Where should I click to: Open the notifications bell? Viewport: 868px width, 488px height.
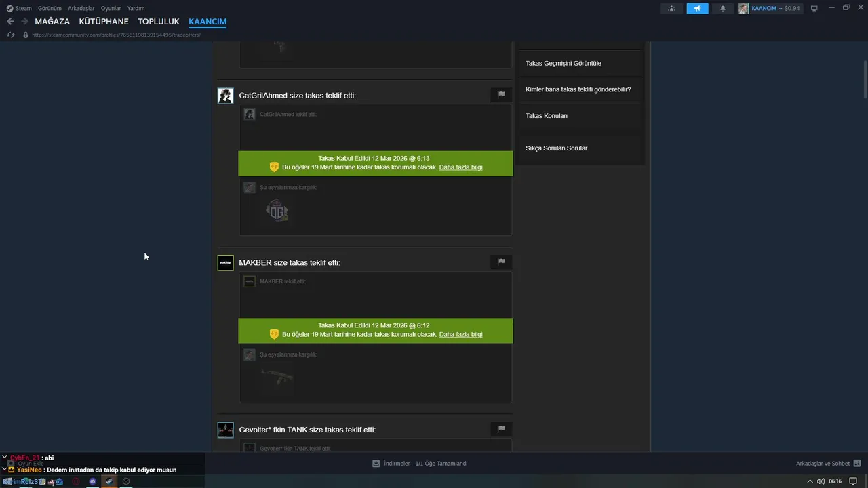point(723,8)
